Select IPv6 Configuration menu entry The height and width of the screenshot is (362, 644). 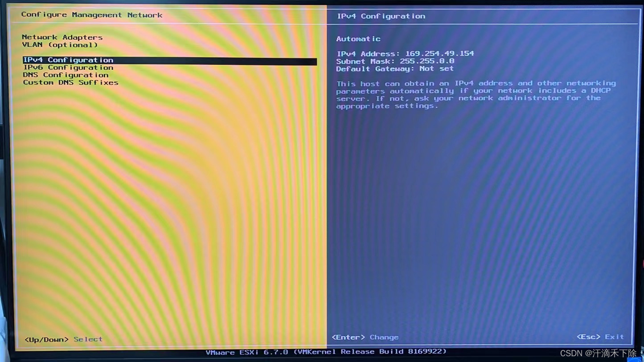pyautogui.click(x=68, y=68)
